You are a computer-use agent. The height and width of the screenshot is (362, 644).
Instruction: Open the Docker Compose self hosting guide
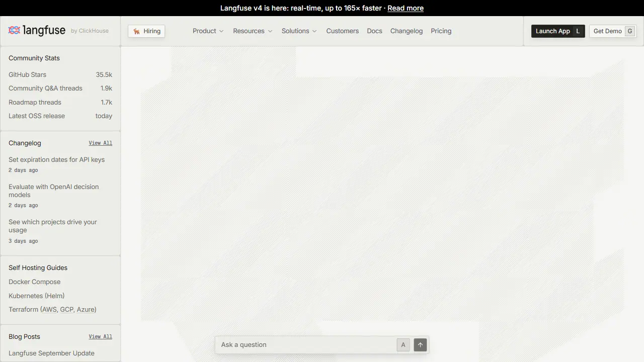coord(34,282)
